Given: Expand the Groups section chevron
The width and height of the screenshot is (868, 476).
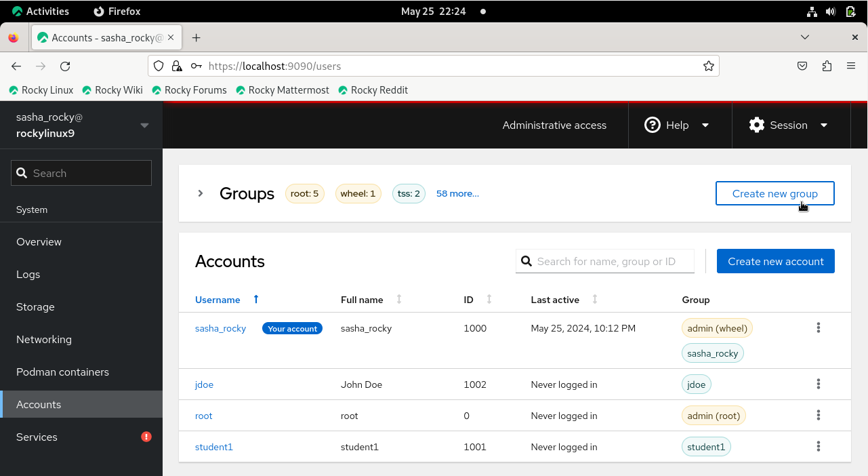Looking at the screenshot, I should pos(201,193).
